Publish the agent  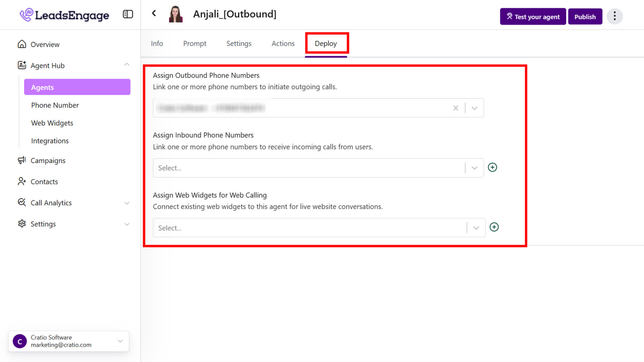point(585,17)
